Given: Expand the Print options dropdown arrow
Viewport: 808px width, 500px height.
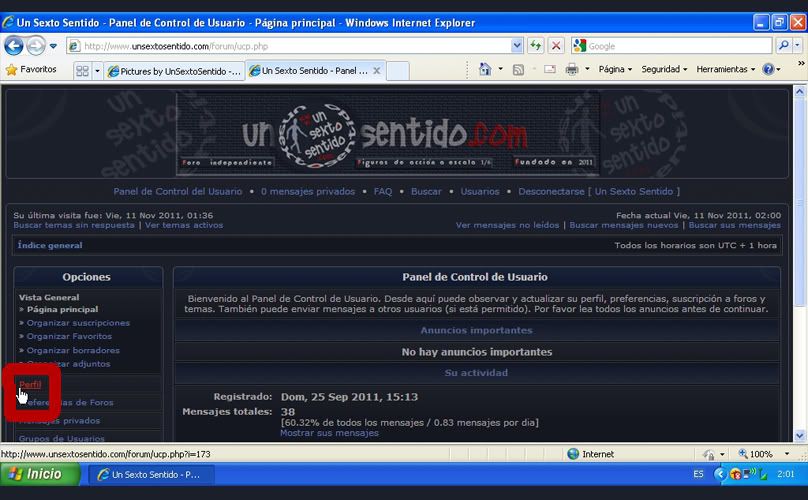Looking at the screenshot, I should [x=587, y=69].
